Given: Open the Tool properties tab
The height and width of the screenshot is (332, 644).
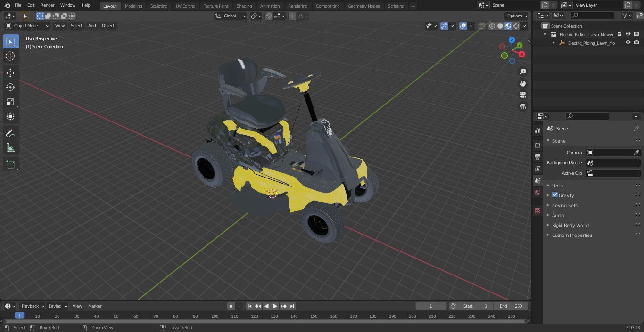Looking at the screenshot, I should pyautogui.click(x=537, y=130).
